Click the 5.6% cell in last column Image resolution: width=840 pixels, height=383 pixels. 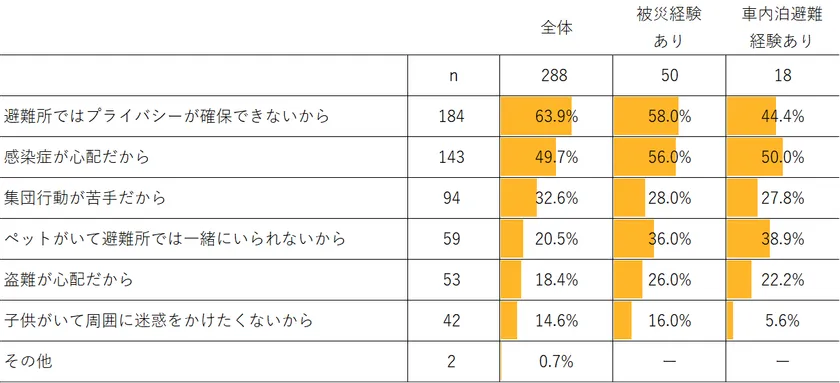[783, 320]
